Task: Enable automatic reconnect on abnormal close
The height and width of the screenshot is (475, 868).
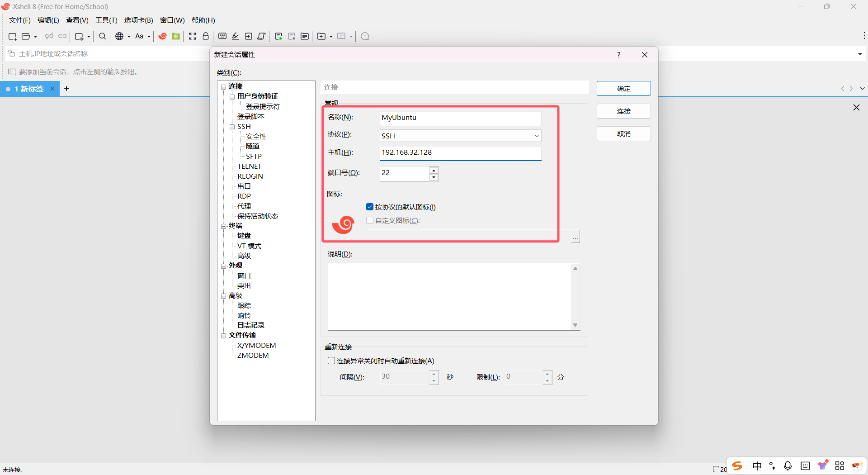Action: pyautogui.click(x=331, y=361)
